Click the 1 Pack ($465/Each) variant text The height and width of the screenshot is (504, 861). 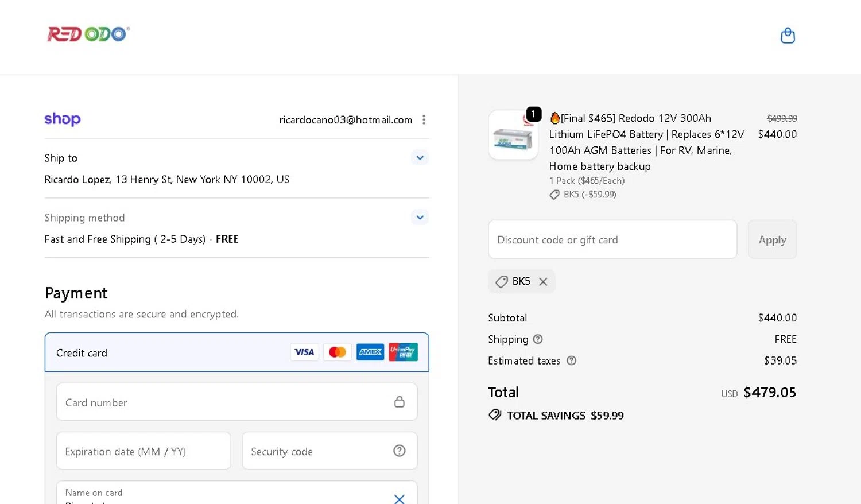[x=587, y=180]
